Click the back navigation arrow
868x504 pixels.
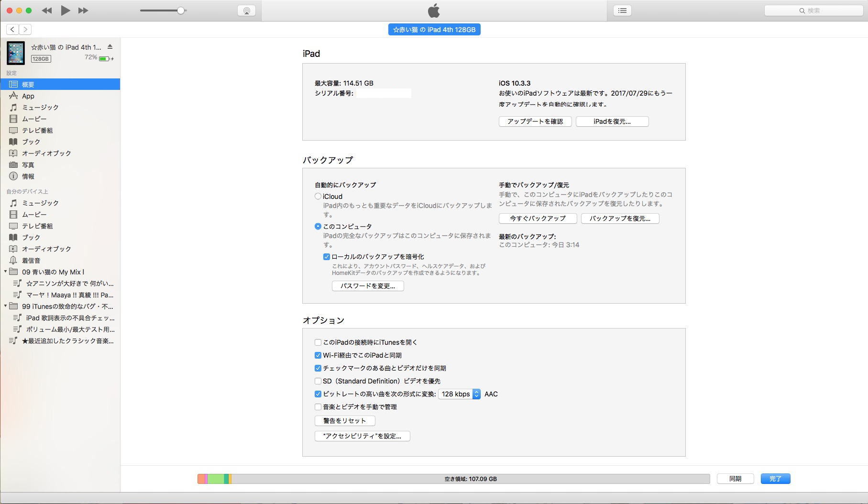click(x=12, y=30)
